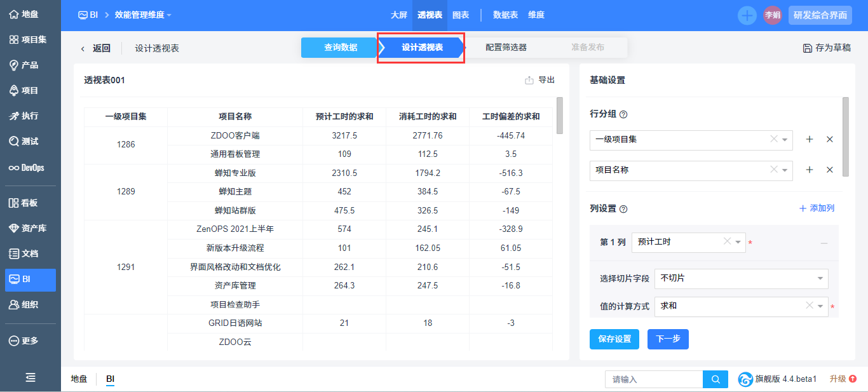The image size is (868, 392).
Task: Expand the 效能管理维度 dropdown
Action: click(x=143, y=15)
